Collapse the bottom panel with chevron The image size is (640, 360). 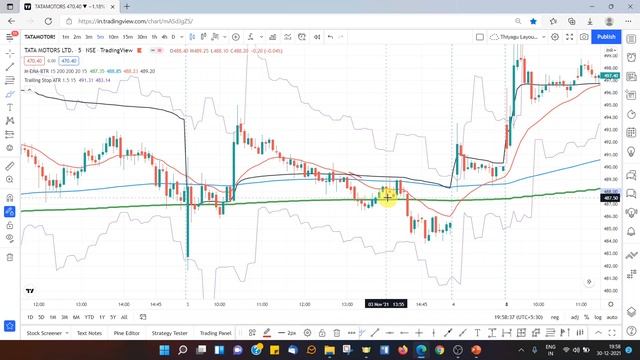[x=598, y=333]
